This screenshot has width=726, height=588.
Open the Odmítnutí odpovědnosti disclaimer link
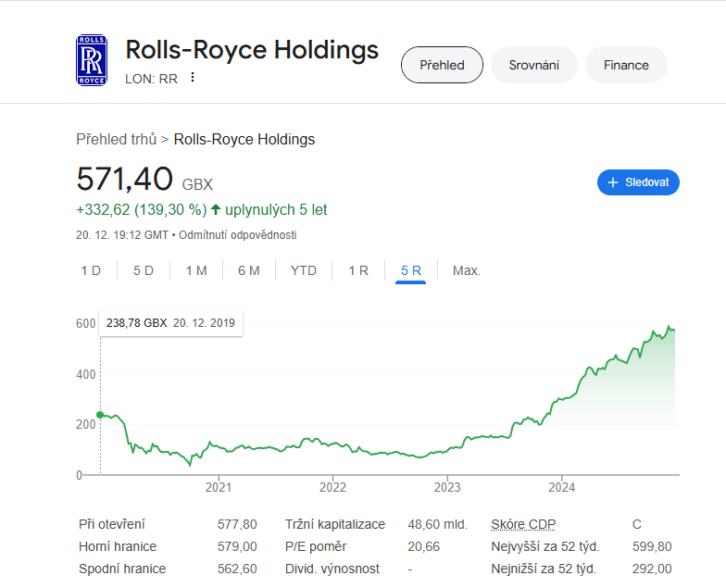click(237, 235)
